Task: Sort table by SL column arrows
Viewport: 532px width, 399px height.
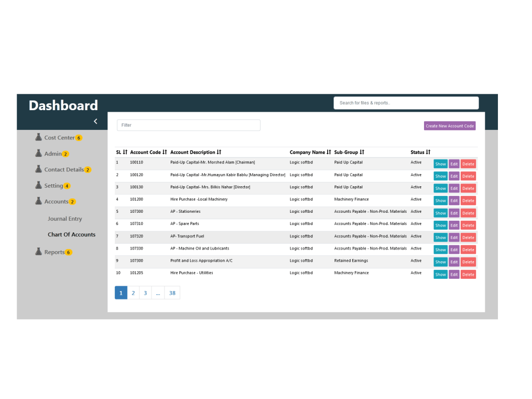Action: point(125,152)
